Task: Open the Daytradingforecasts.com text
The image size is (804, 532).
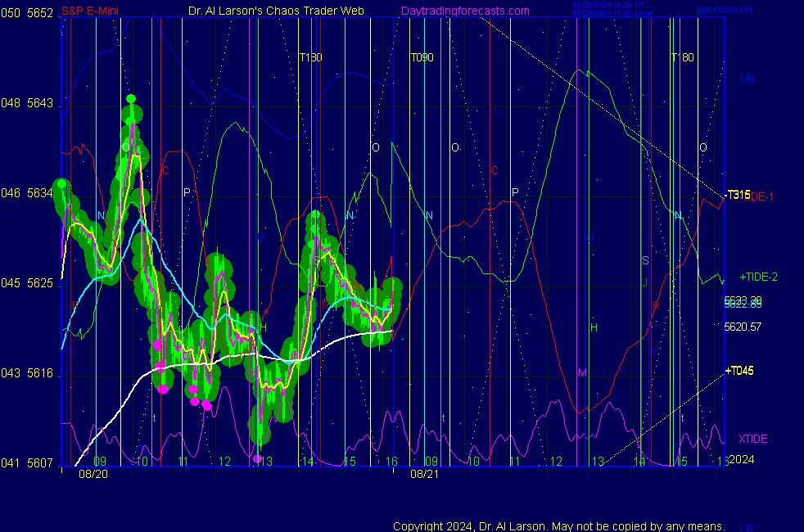Action: (465, 11)
